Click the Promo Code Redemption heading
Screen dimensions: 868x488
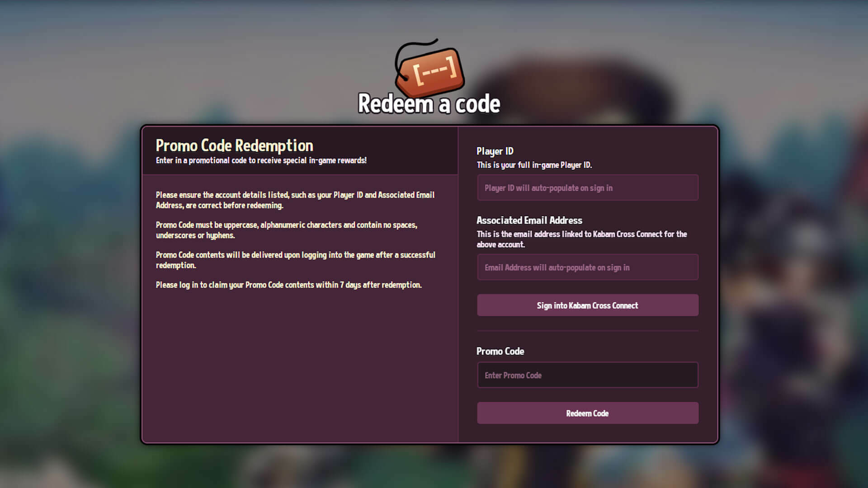point(234,145)
